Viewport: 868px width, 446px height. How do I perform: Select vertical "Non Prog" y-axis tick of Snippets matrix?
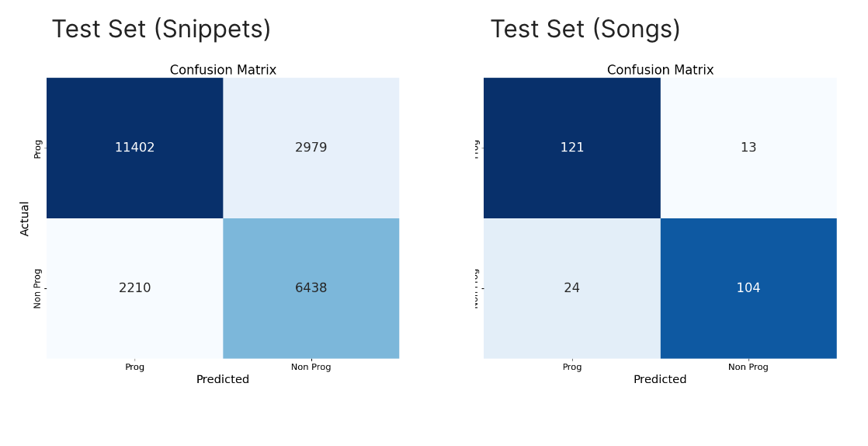pyautogui.click(x=37, y=288)
